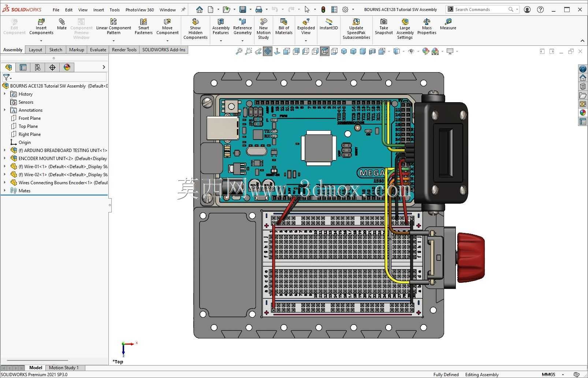Image resolution: width=588 pixels, height=378 pixels.
Task: Open File Properties icon
Action: (x=334, y=10)
